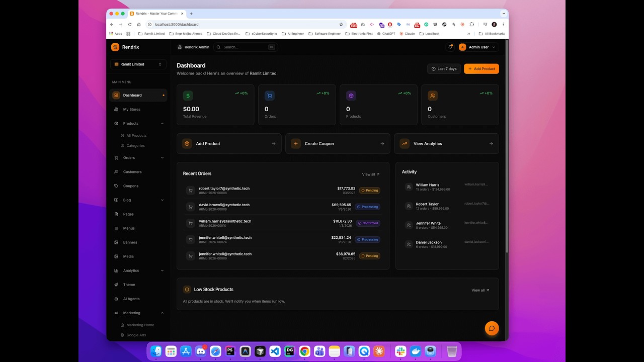Viewport: 644px width, 362px height.
Task: Open Marketing Home submenu item
Action: pyautogui.click(x=140, y=325)
